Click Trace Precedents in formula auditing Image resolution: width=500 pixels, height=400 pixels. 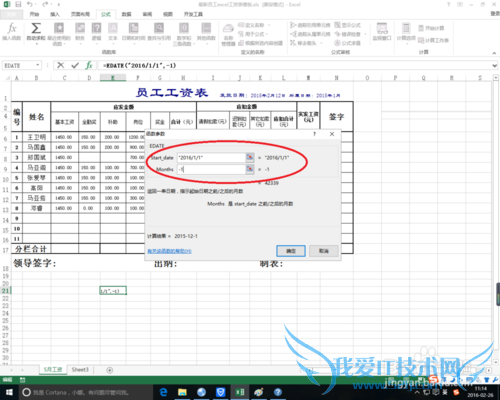(x=310, y=25)
